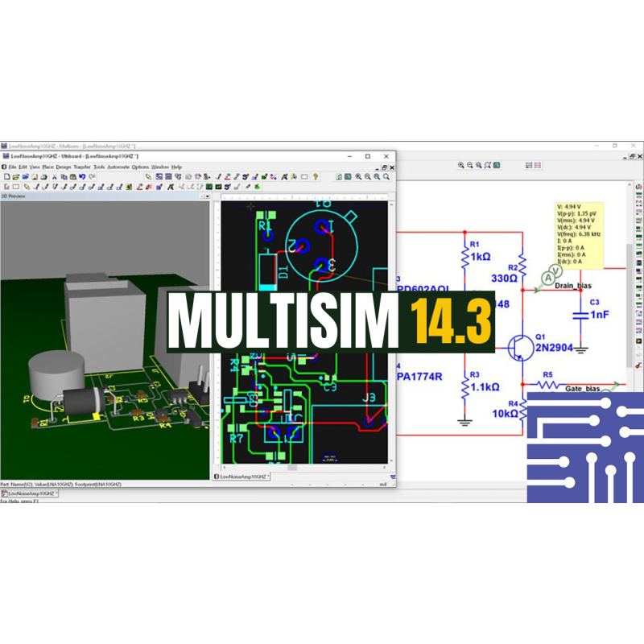Click the Undo icon in Ultiboard toolbar
Image resolution: width=644 pixels, height=644 pixels.
(81, 176)
